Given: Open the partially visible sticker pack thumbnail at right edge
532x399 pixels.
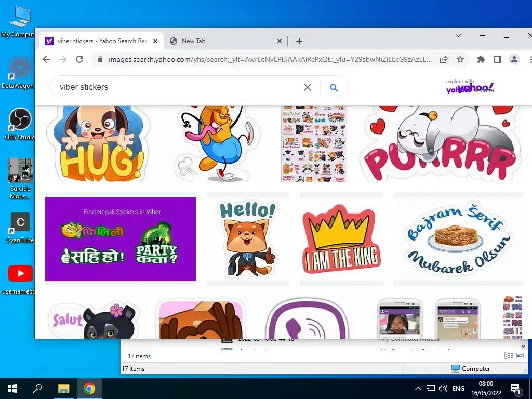Looking at the screenshot, I should point(513,318).
